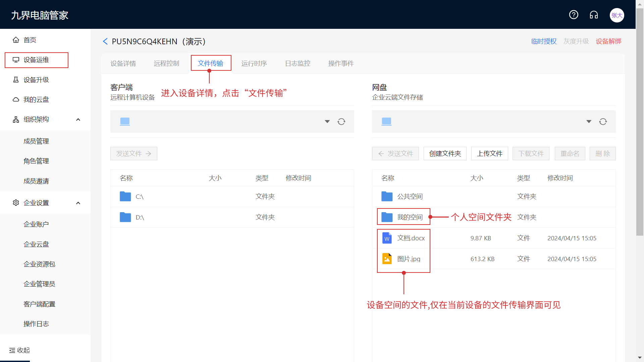Click the 企业设置 gear icon
This screenshot has width=644, height=362.
click(x=16, y=203)
